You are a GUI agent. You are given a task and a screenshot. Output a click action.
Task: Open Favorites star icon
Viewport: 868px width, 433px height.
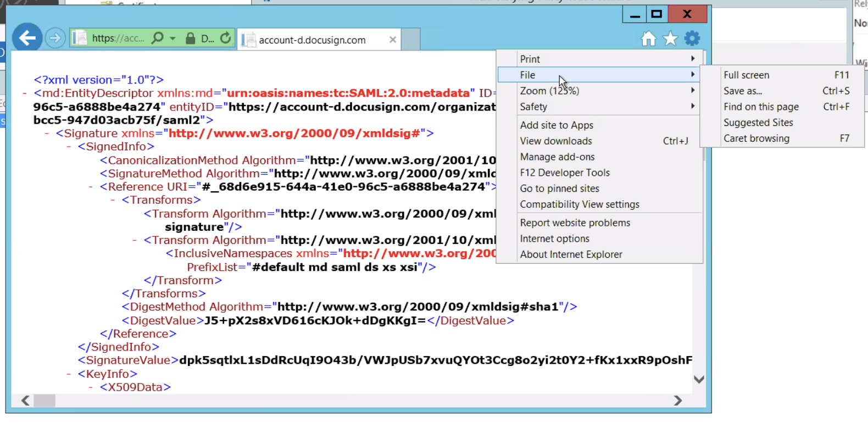click(x=670, y=38)
